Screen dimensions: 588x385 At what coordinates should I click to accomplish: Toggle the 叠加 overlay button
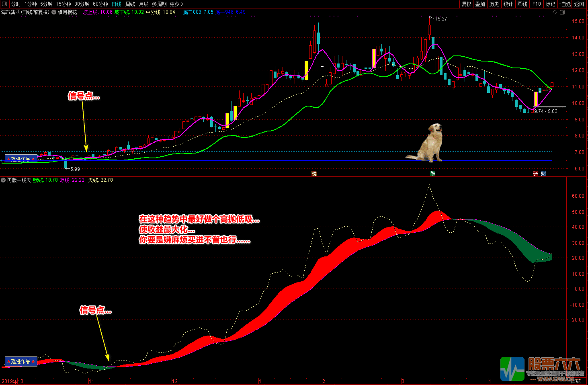tap(480, 4)
